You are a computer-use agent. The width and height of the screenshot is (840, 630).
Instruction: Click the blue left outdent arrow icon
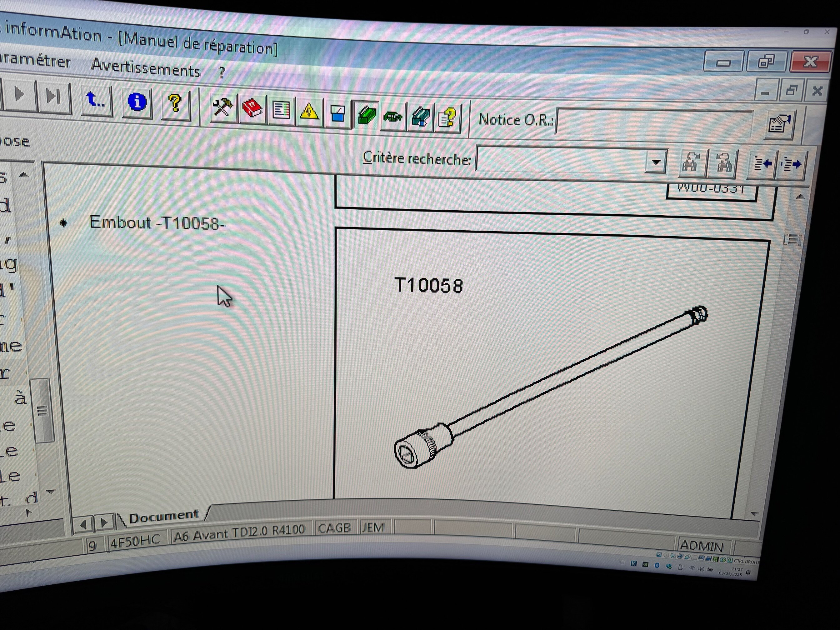762,164
